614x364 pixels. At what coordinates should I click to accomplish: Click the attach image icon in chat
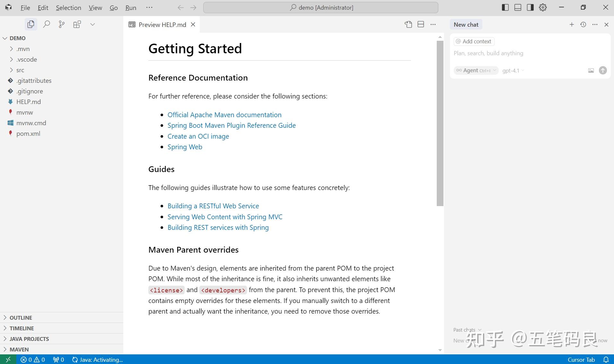click(x=591, y=71)
